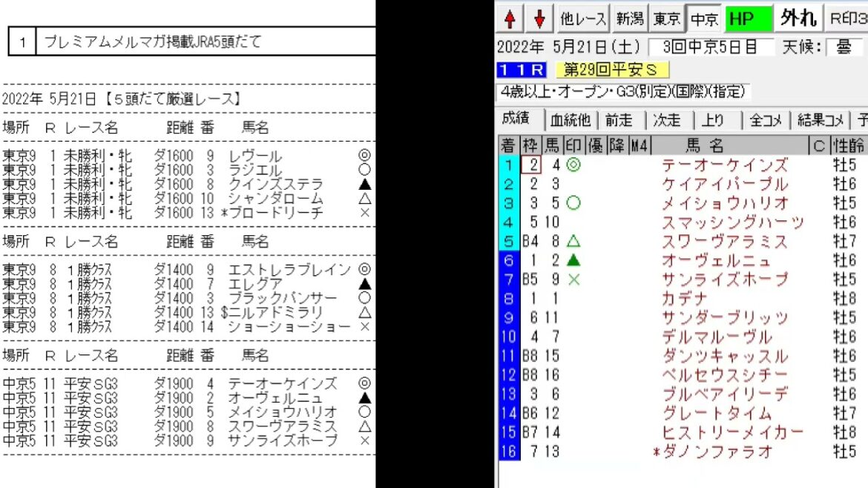Screen dimensions: 868x488
Task: Open the 前走 tab
Action: pos(619,120)
